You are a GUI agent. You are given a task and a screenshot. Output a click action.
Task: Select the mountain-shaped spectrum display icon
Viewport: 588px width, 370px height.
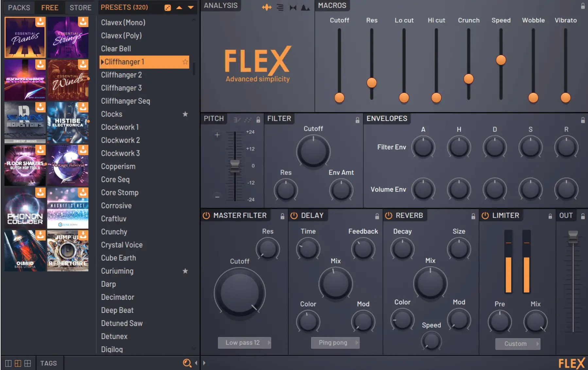pos(305,7)
